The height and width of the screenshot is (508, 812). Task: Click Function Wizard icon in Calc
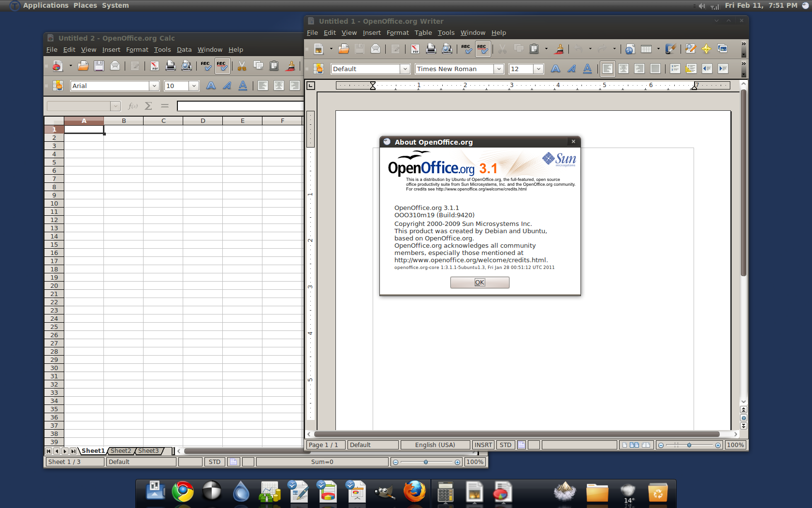click(x=132, y=106)
